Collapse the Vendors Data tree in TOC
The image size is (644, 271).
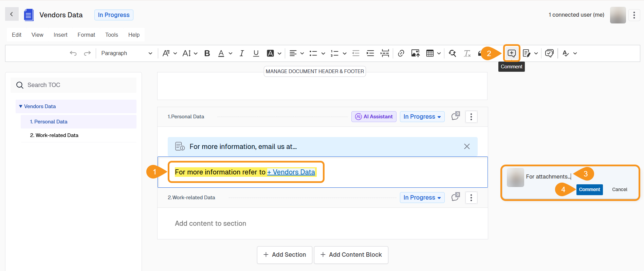(x=21, y=106)
